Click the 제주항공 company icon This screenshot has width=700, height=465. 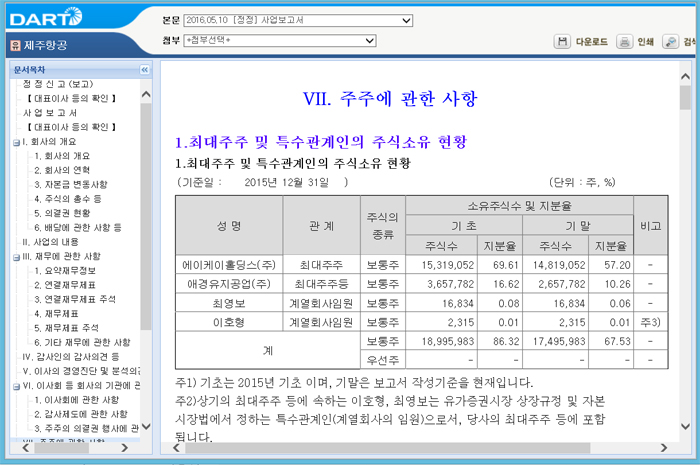[14, 46]
